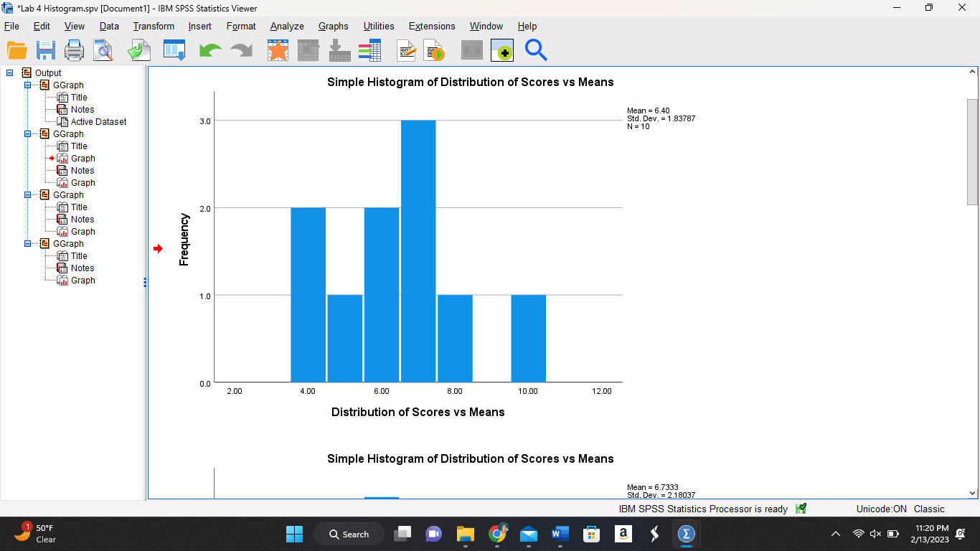
Task: Collapse the first GGraph branch
Action: 27,85
